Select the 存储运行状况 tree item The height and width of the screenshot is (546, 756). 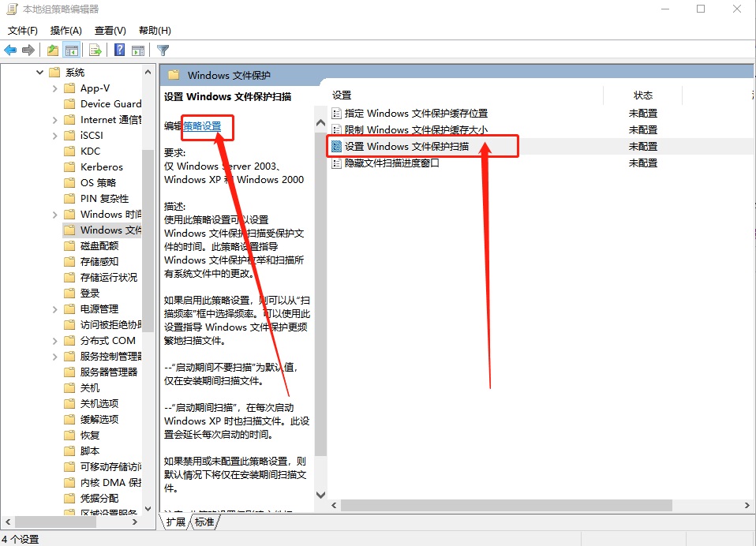(109, 278)
